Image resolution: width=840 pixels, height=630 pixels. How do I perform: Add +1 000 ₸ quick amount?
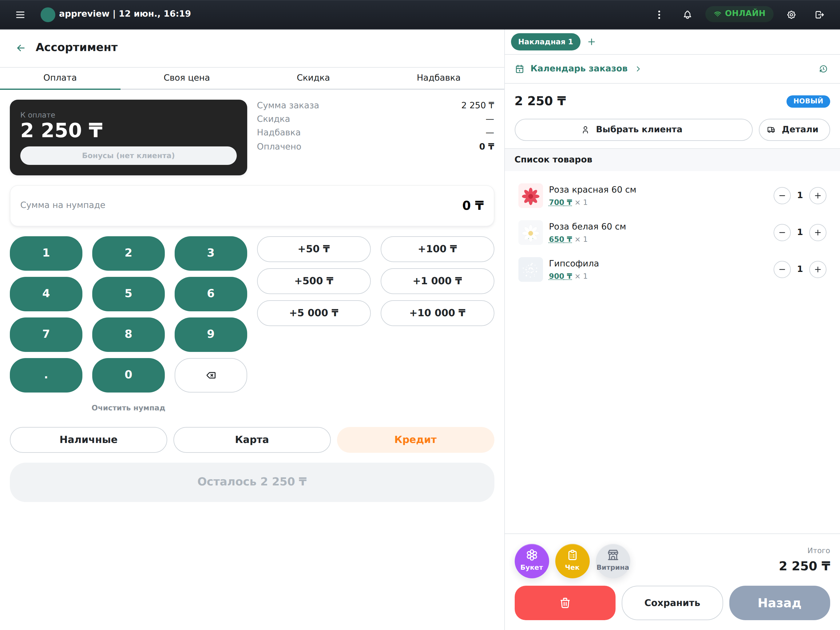tap(437, 281)
